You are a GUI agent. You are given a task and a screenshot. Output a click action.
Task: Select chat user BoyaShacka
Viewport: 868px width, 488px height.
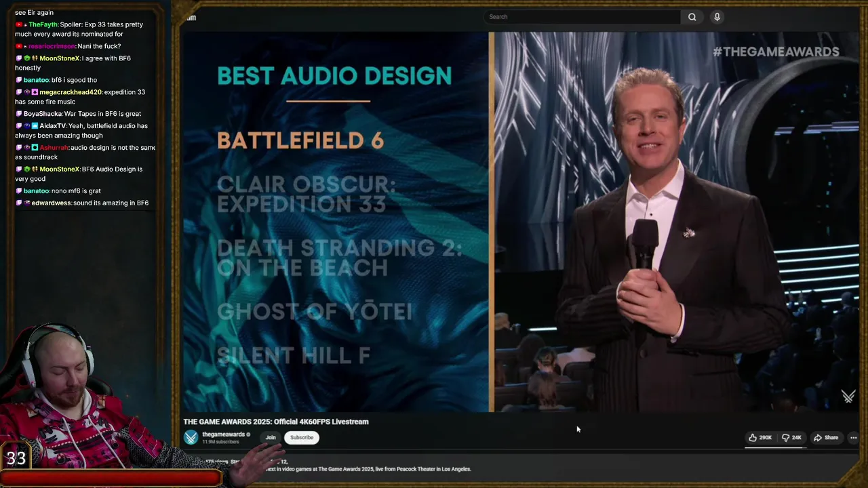coord(43,114)
